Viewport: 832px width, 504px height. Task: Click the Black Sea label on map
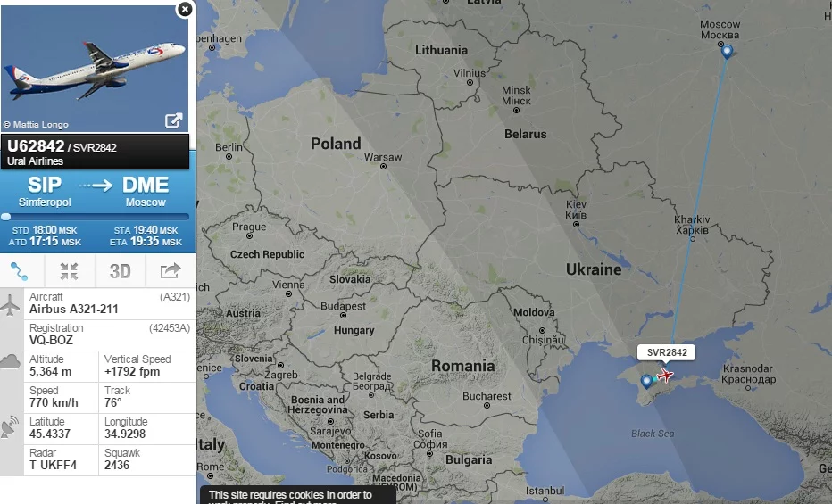(653, 434)
